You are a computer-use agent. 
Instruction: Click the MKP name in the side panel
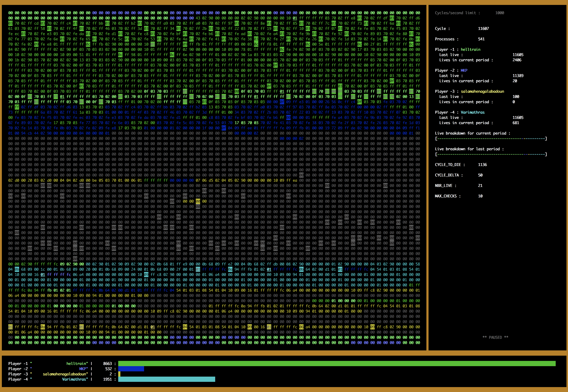coord(464,71)
